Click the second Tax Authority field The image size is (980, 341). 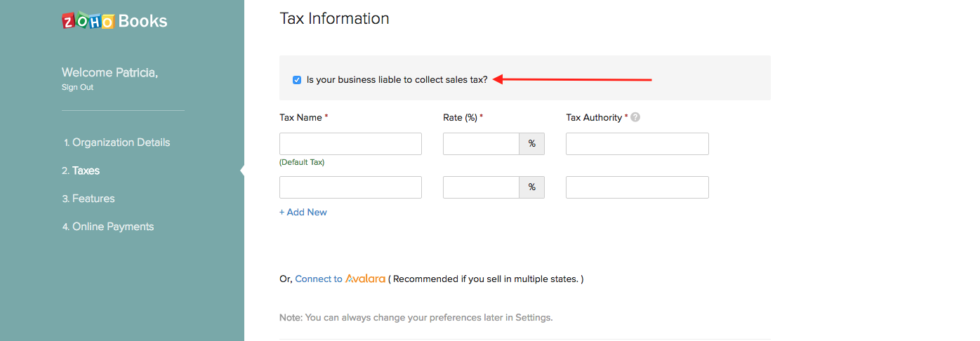point(637,187)
